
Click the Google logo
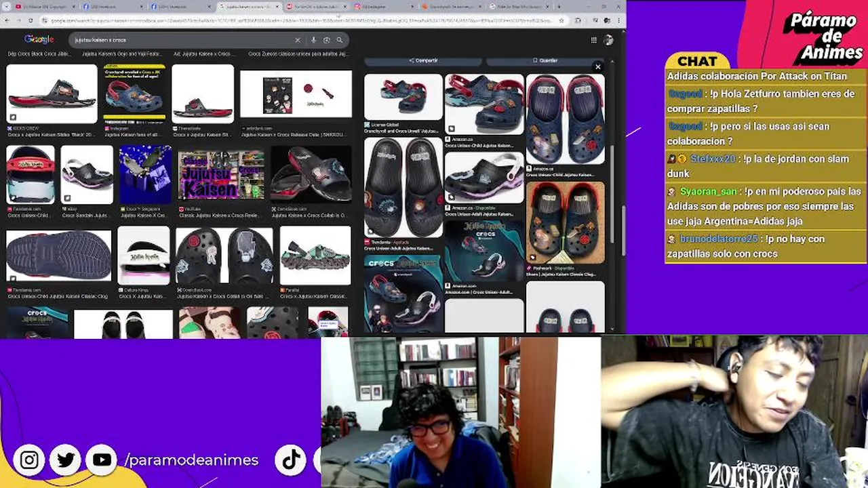(x=39, y=39)
